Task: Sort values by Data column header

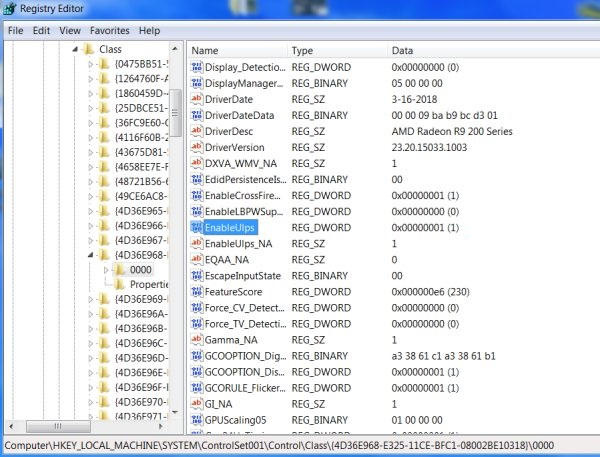Action: 494,51
